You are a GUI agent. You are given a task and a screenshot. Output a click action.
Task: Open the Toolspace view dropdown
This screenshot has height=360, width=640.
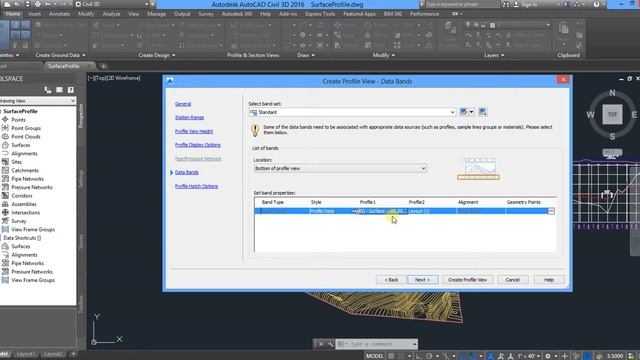point(38,101)
